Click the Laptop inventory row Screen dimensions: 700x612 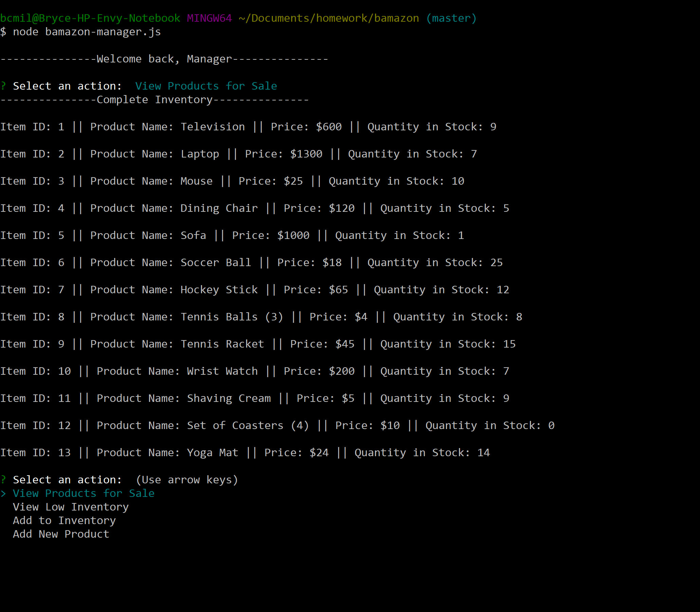click(x=238, y=154)
